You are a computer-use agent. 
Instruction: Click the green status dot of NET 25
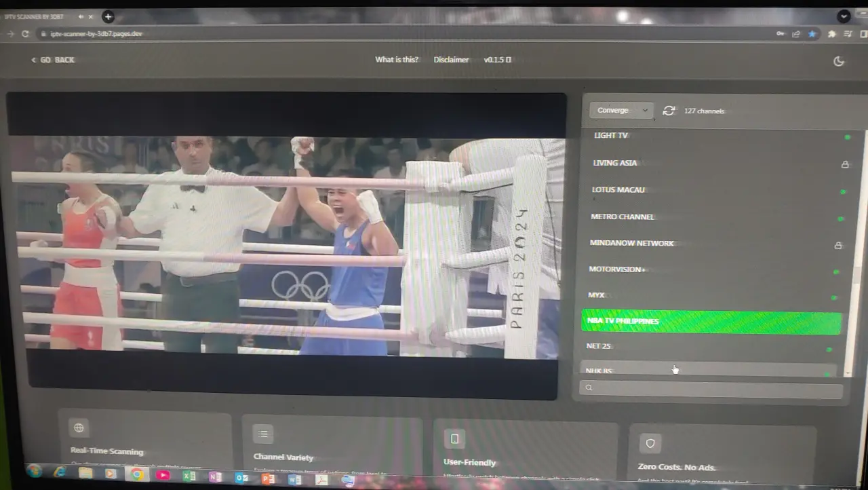[829, 350]
